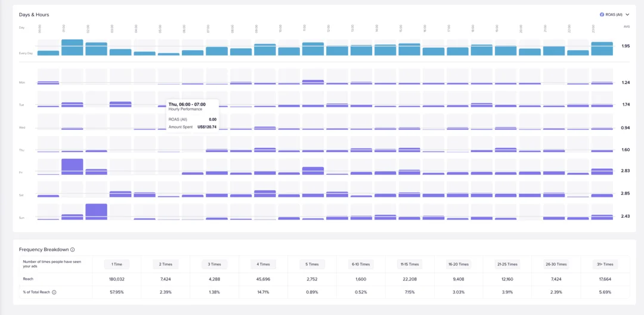
Task: Click the Wednesday average value 0.94
Action: click(626, 128)
